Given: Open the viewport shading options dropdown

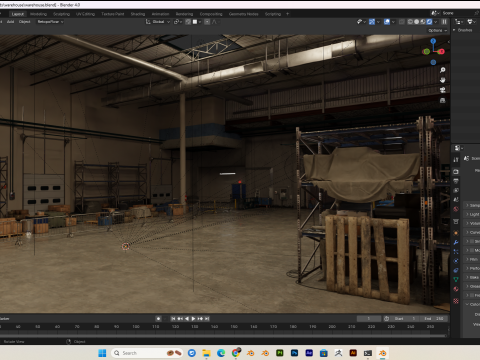Looking at the screenshot, I should [x=436, y=22].
